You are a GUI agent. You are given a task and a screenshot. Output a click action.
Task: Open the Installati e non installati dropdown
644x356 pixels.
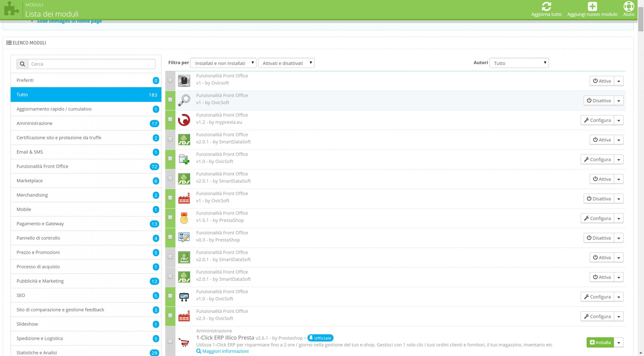(x=223, y=63)
